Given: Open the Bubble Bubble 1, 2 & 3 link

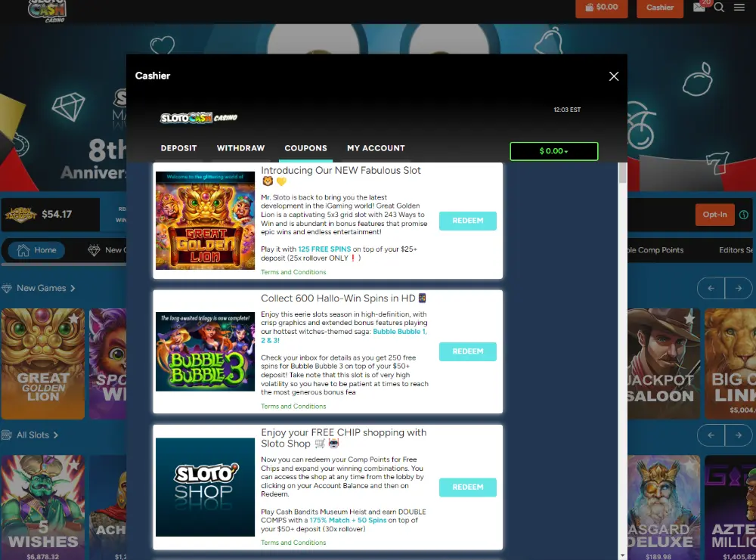Looking at the screenshot, I should coord(344,336).
